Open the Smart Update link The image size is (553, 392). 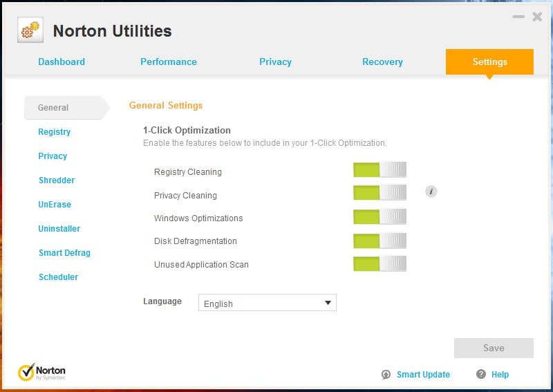423,375
